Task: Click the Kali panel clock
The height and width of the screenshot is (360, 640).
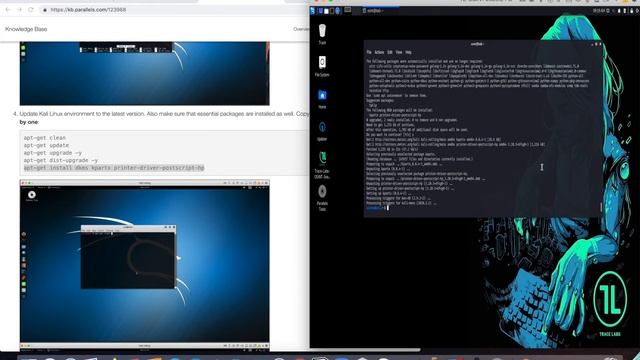Action: (598, 11)
